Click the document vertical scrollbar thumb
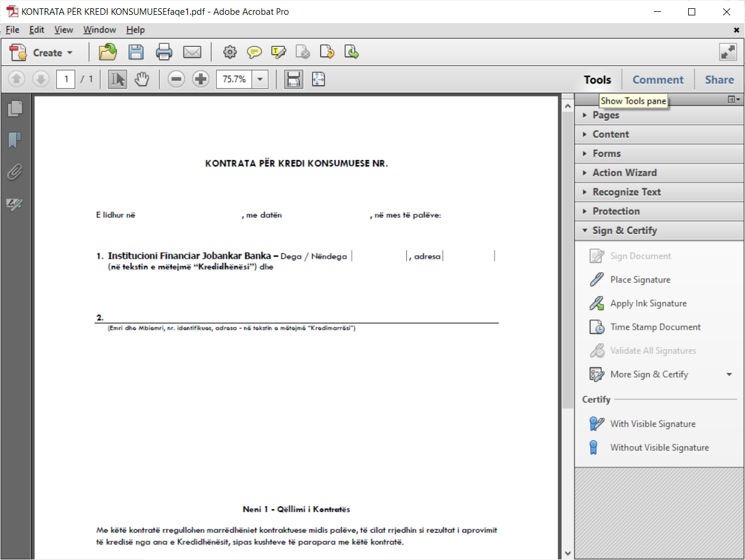This screenshot has height=560, width=745. click(567, 259)
